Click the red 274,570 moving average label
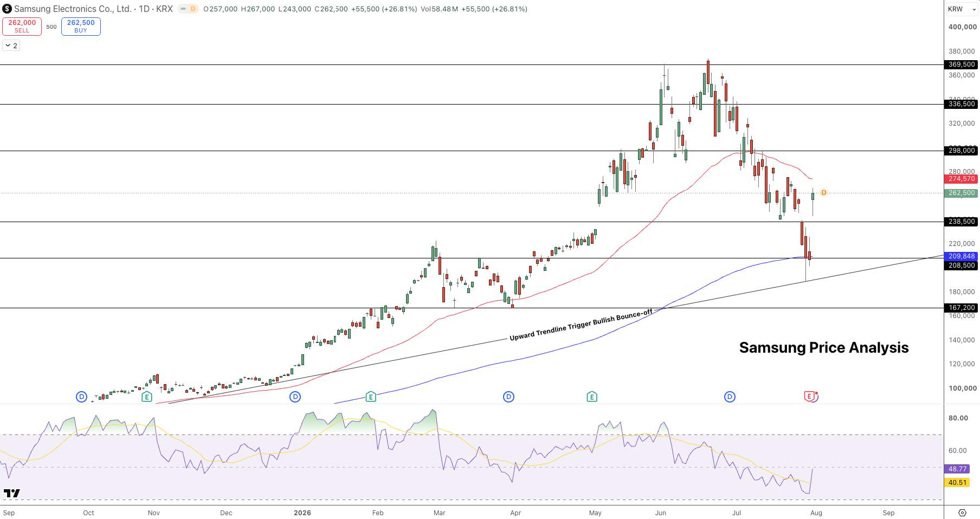The image size is (980, 519). [962, 179]
